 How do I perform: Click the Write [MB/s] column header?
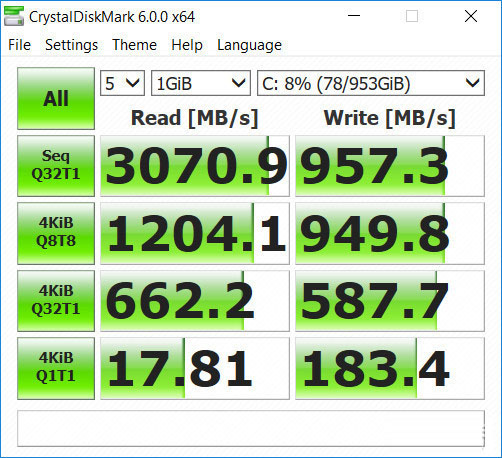pyautogui.click(x=390, y=118)
